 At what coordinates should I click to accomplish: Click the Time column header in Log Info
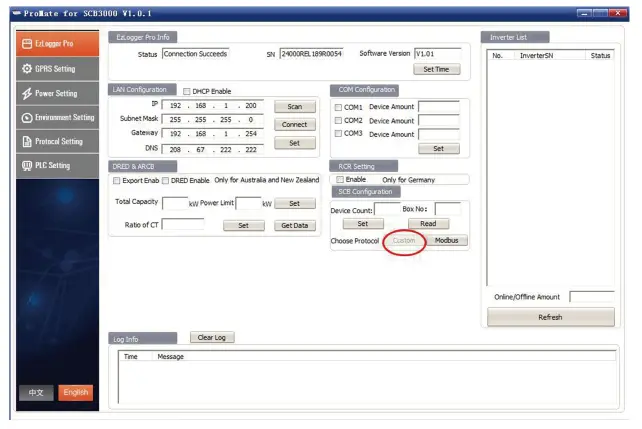tap(136, 357)
